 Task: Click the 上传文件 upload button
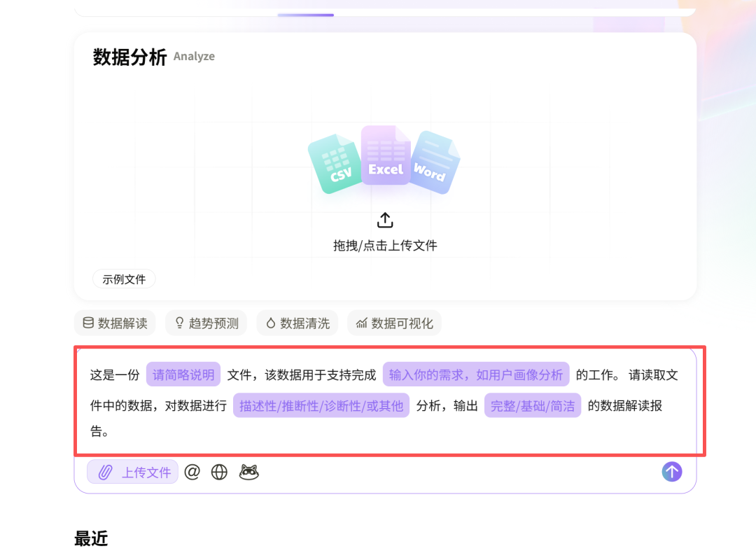tap(132, 472)
